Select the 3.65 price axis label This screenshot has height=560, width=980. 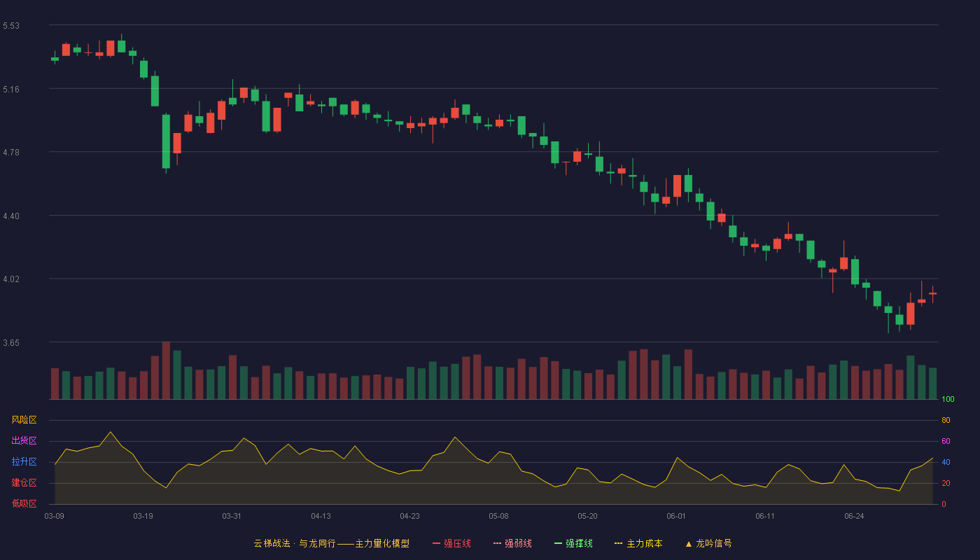pyautogui.click(x=11, y=343)
